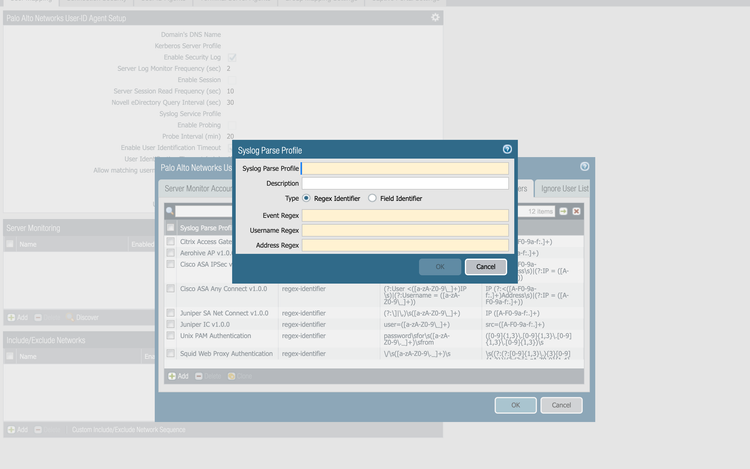Select the Unix PAM Authentication row name

click(215, 336)
